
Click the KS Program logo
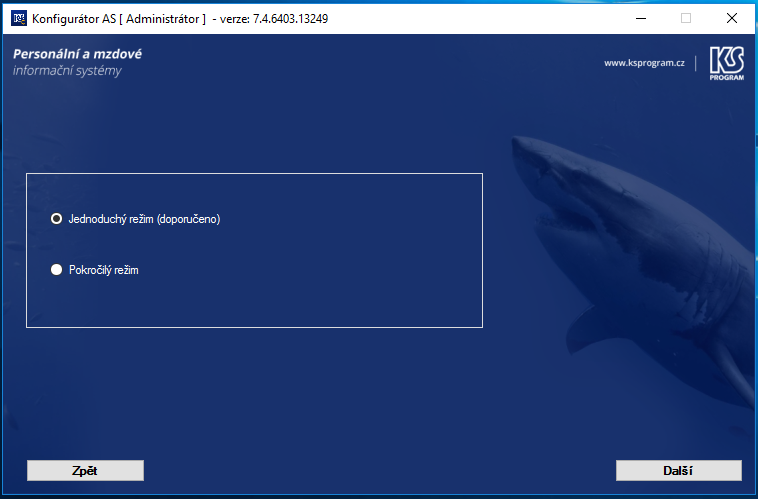727,63
